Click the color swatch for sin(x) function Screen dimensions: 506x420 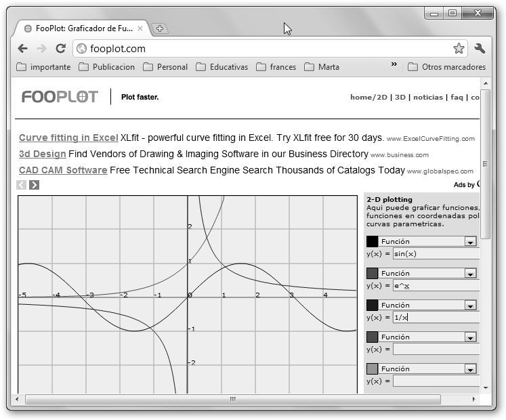coord(372,241)
